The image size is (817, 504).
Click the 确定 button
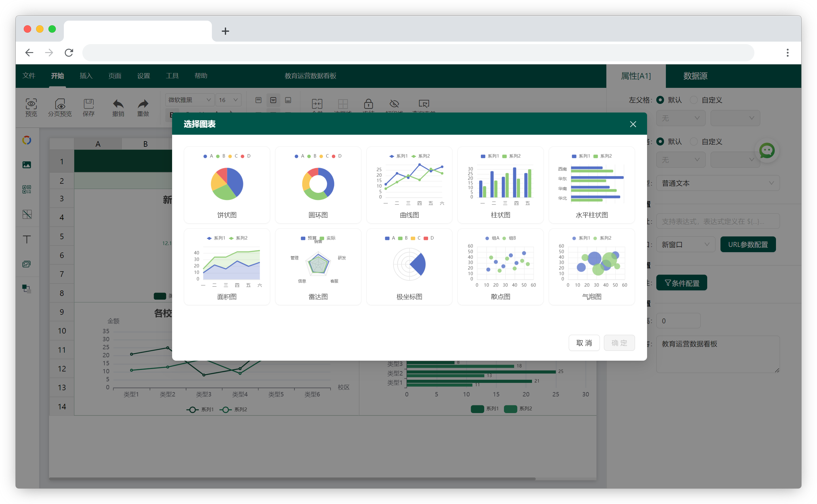[x=619, y=343]
